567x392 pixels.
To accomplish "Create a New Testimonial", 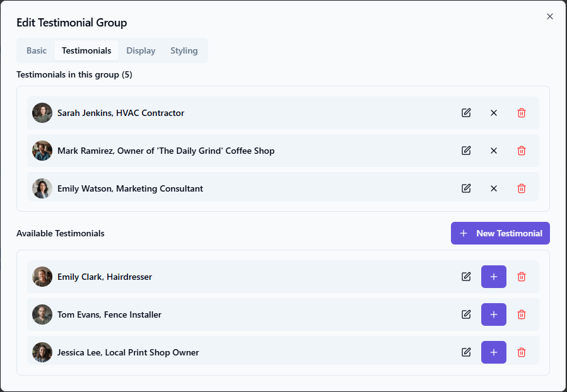I will tap(500, 233).
